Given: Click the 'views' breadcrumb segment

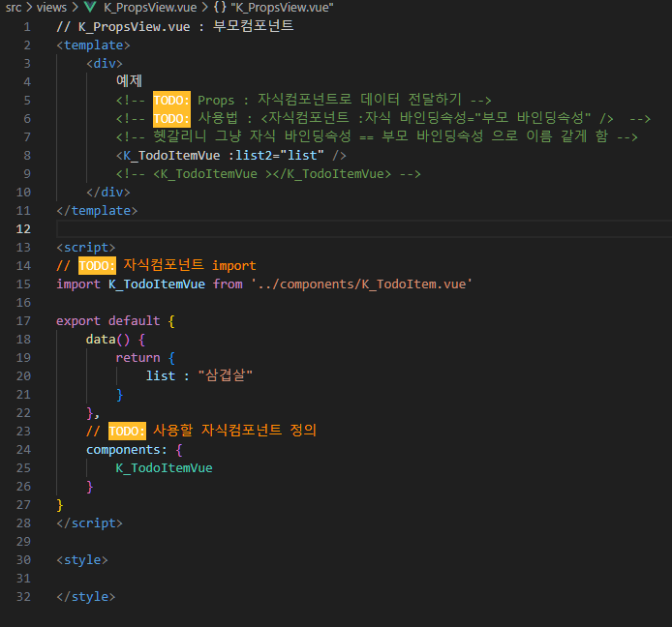Looking at the screenshot, I should (x=51, y=8).
